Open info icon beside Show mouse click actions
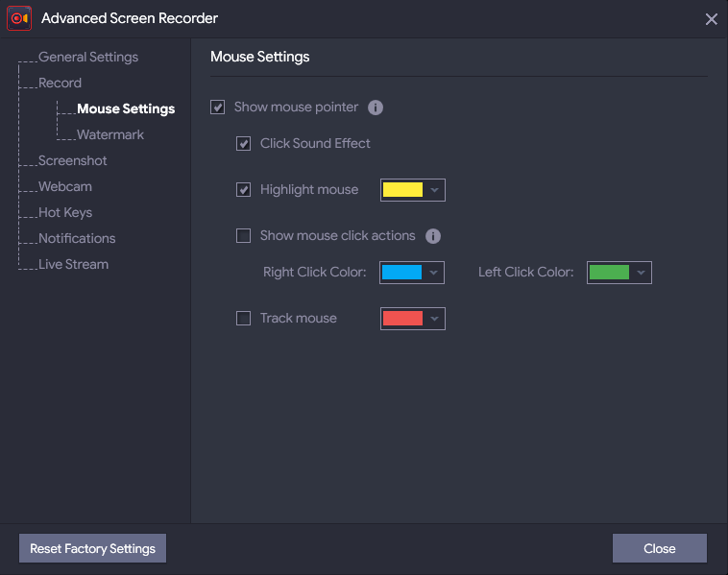Screen dimensions: 728x575 (x=433, y=236)
